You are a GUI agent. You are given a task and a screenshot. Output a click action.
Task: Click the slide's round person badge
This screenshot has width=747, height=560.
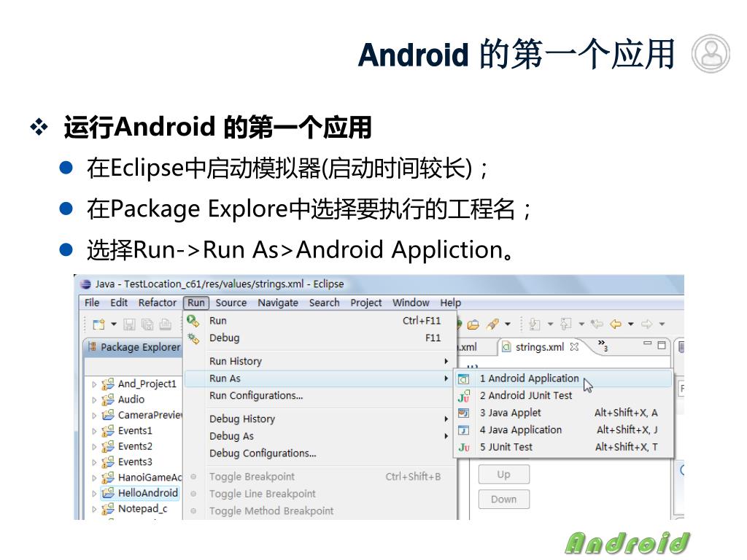pyautogui.click(x=711, y=53)
